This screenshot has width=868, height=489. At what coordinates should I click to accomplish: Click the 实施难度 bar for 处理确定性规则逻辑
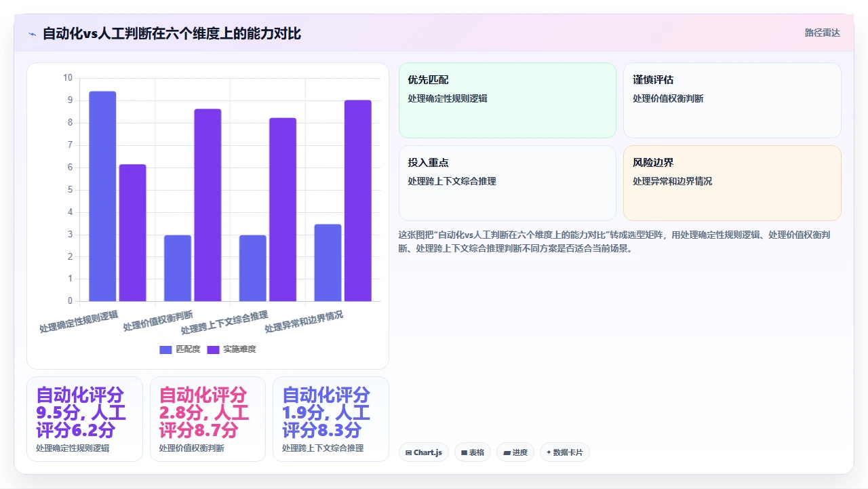[x=132, y=233]
